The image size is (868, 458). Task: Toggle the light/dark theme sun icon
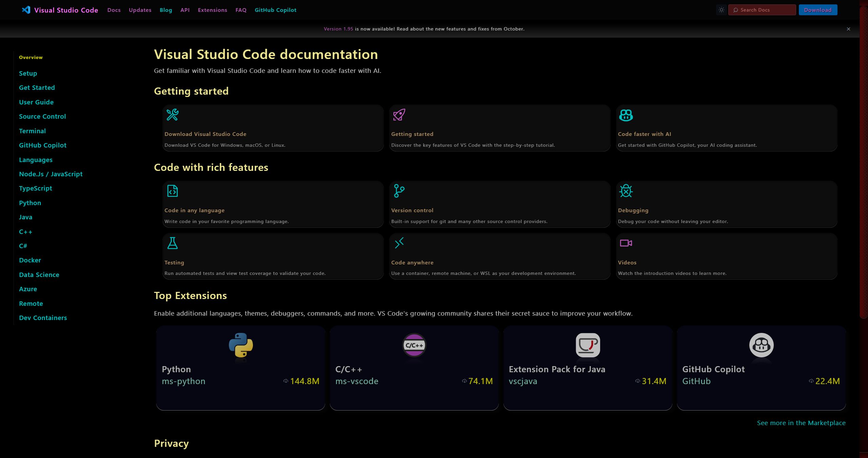(x=722, y=10)
